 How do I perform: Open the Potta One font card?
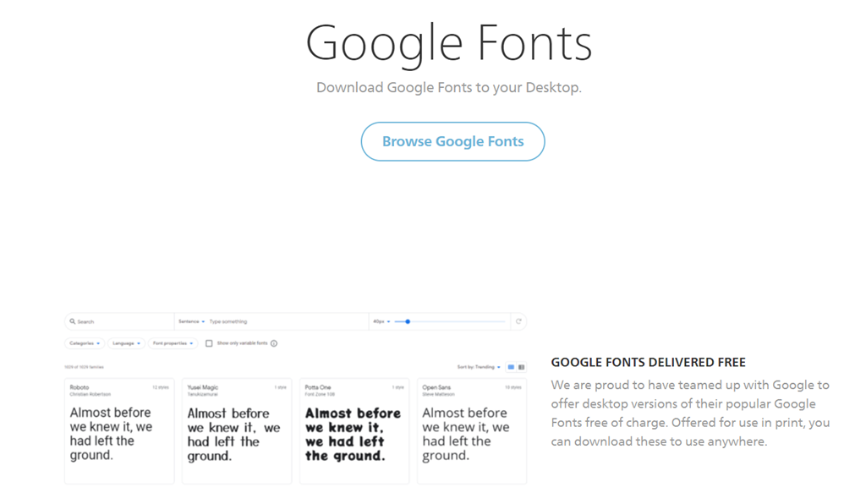[354, 431]
